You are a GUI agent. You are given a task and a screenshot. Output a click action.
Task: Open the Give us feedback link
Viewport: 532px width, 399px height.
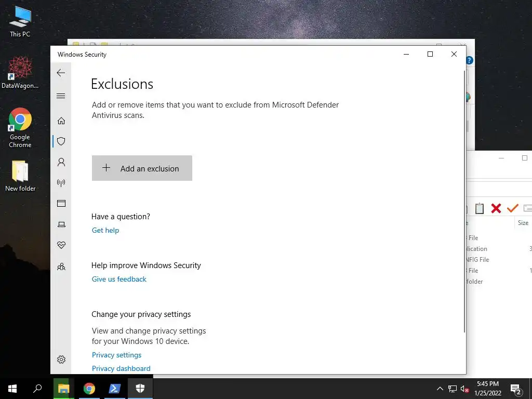pos(119,279)
